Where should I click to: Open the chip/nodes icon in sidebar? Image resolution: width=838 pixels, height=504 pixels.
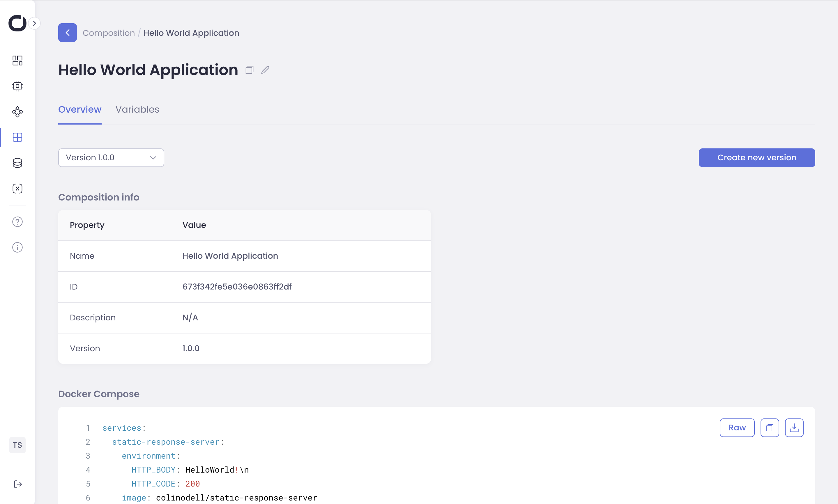tap(17, 86)
